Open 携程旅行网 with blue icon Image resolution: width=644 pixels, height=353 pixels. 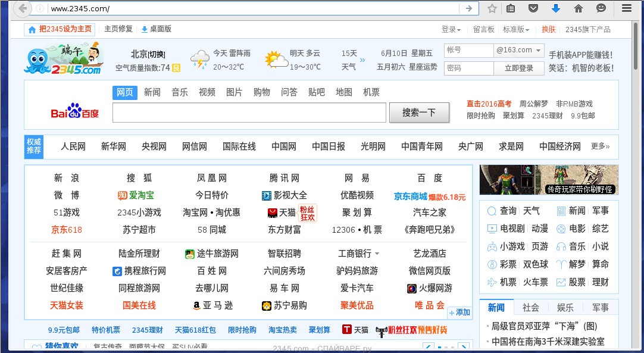tap(139, 271)
